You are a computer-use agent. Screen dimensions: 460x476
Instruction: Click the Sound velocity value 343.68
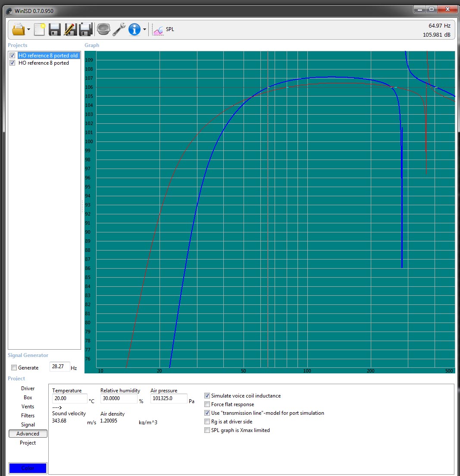[x=59, y=421]
